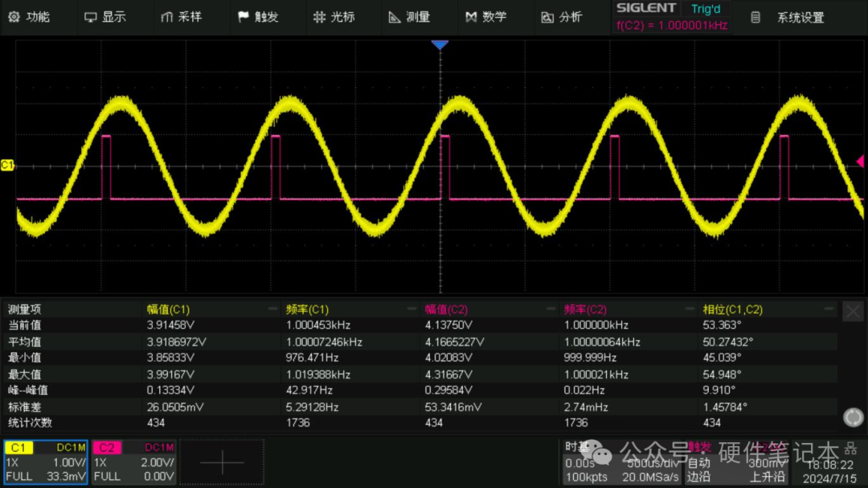Open the 数学 (Math) menu

click(486, 17)
